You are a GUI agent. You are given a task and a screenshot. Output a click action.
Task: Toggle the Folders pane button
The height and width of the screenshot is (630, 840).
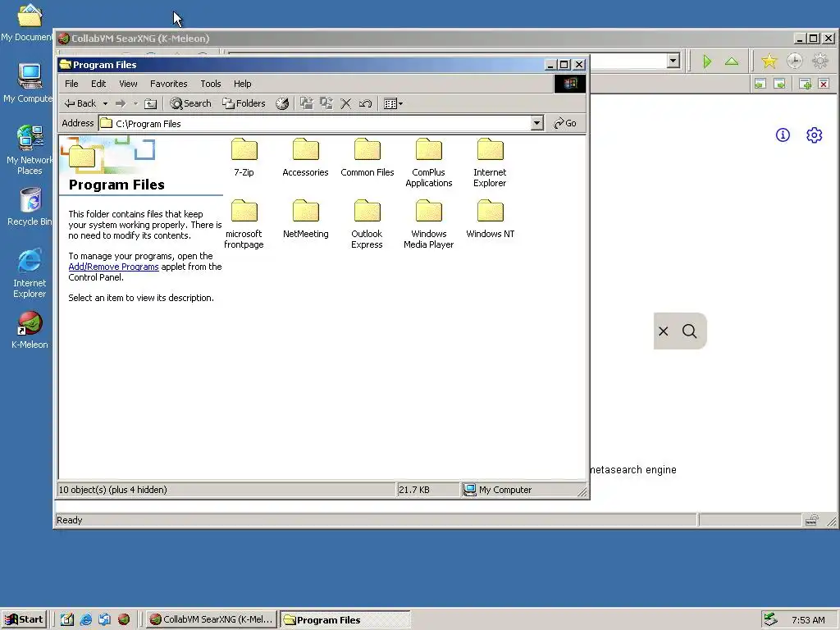pyautogui.click(x=244, y=103)
